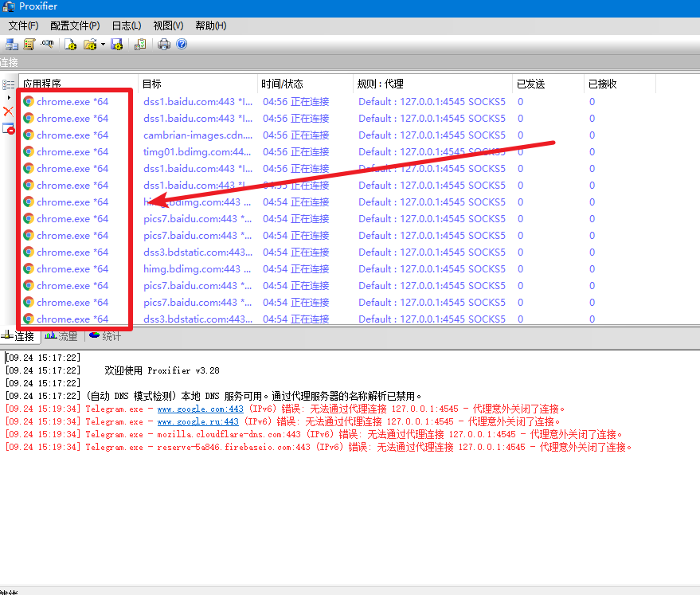Click the 连接 panel header bar
The height and width of the screenshot is (595, 700).
pyautogui.click(x=350, y=62)
